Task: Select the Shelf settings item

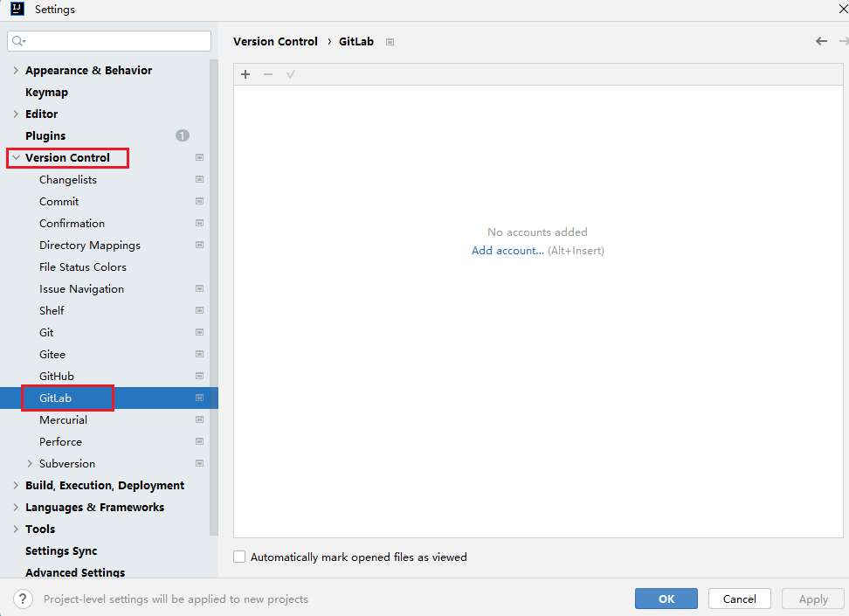Action: [x=52, y=310]
